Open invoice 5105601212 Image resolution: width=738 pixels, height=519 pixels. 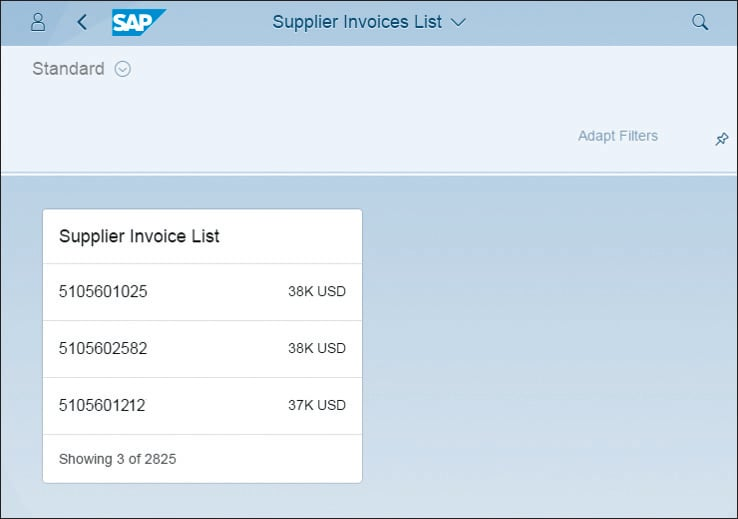[103, 405]
